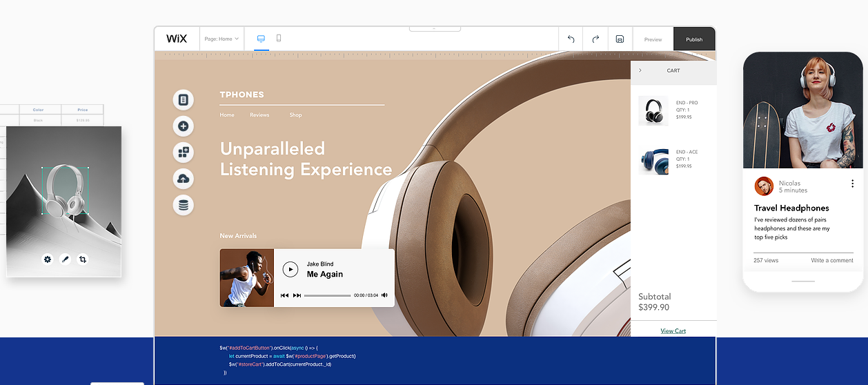Viewport: 868px width, 385px height.
Task: Click the save disk icon
Action: (620, 39)
